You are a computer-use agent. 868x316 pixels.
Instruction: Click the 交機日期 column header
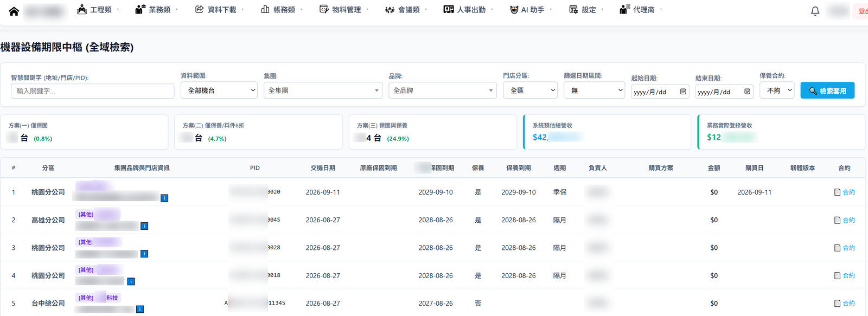pyautogui.click(x=323, y=168)
